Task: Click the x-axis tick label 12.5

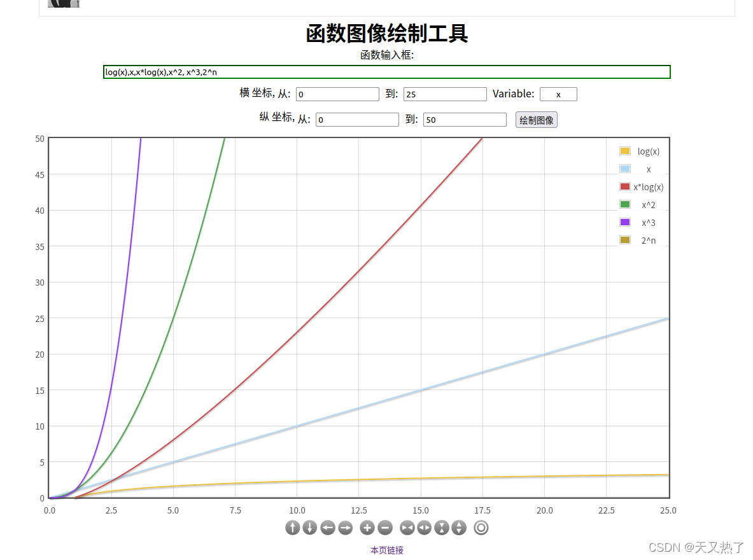Action: click(x=359, y=510)
